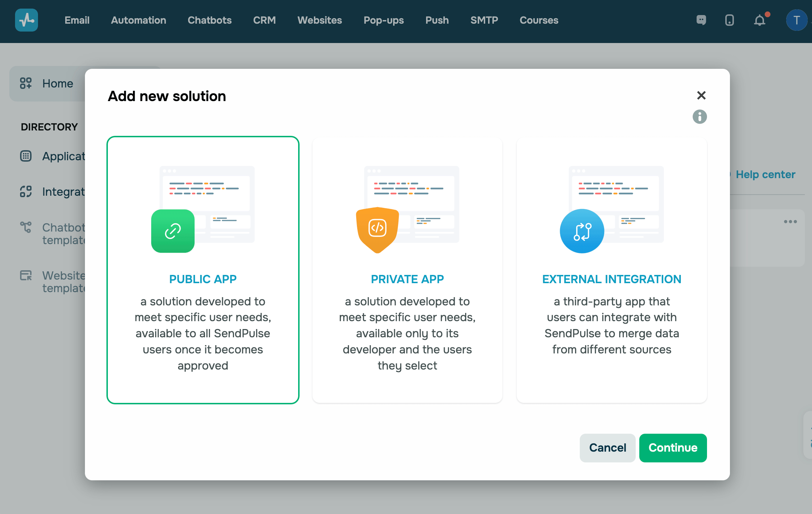The image size is (812, 514).
Task: Click the Home icon in the sidebar
Action: pos(26,83)
